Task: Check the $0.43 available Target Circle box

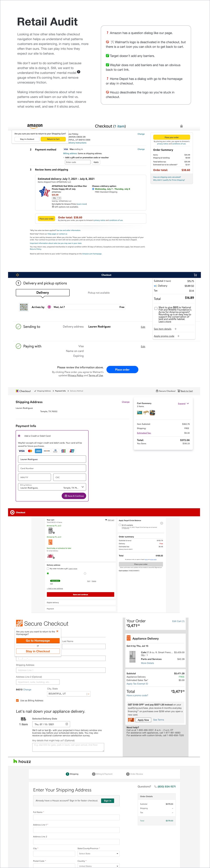Action: click(x=120, y=525)
